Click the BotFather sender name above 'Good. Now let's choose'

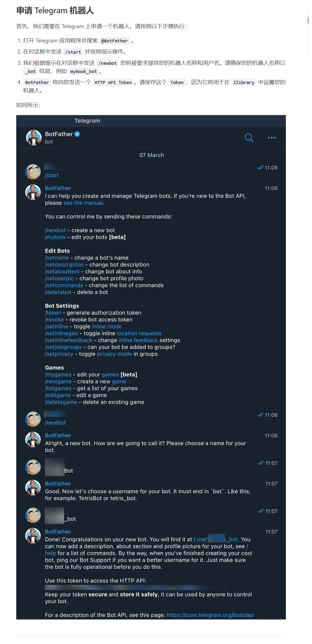point(58,484)
